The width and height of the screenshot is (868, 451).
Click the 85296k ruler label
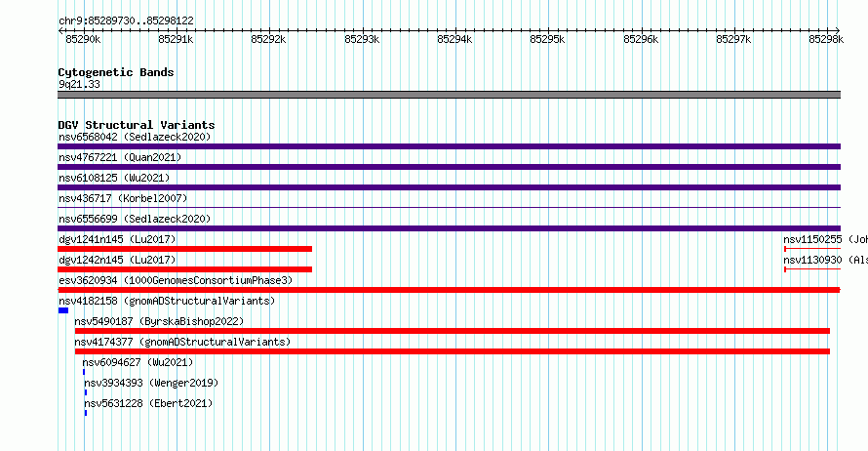(x=641, y=39)
